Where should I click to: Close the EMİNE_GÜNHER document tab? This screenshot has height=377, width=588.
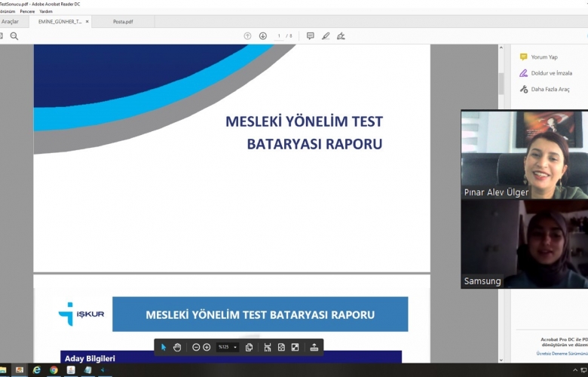(87, 22)
